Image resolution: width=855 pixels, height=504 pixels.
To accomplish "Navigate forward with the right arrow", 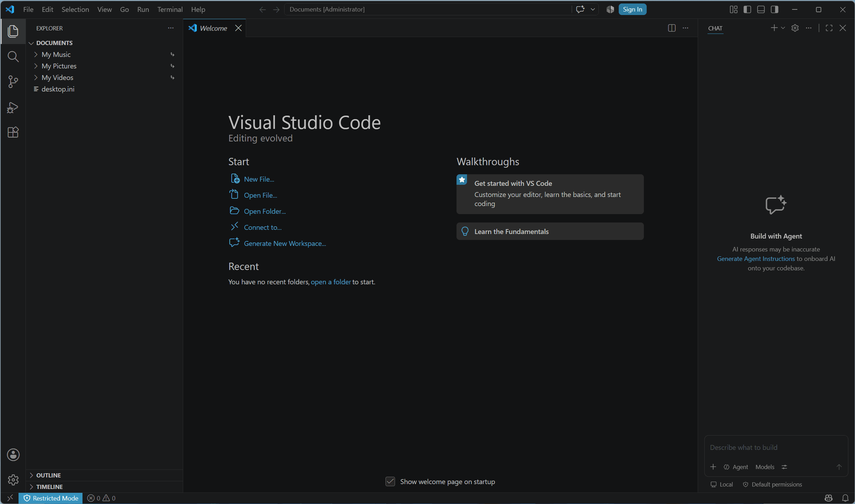I will (x=276, y=9).
